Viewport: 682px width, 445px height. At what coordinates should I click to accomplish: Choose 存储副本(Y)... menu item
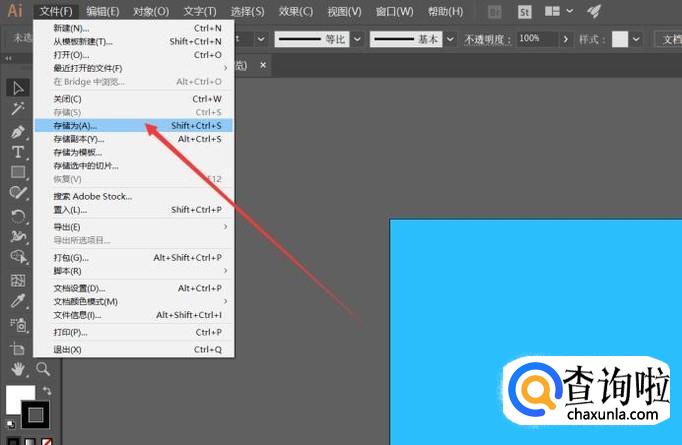[x=134, y=139]
